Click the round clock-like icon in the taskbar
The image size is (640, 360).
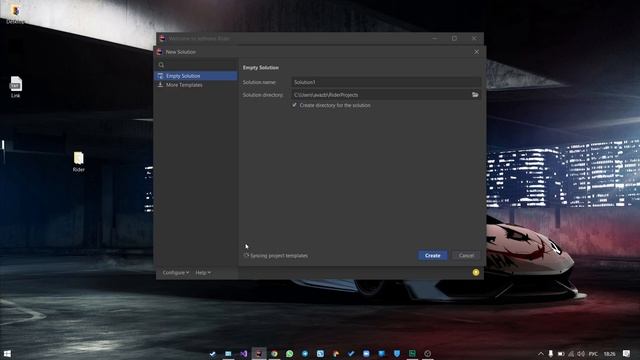pos(427,353)
